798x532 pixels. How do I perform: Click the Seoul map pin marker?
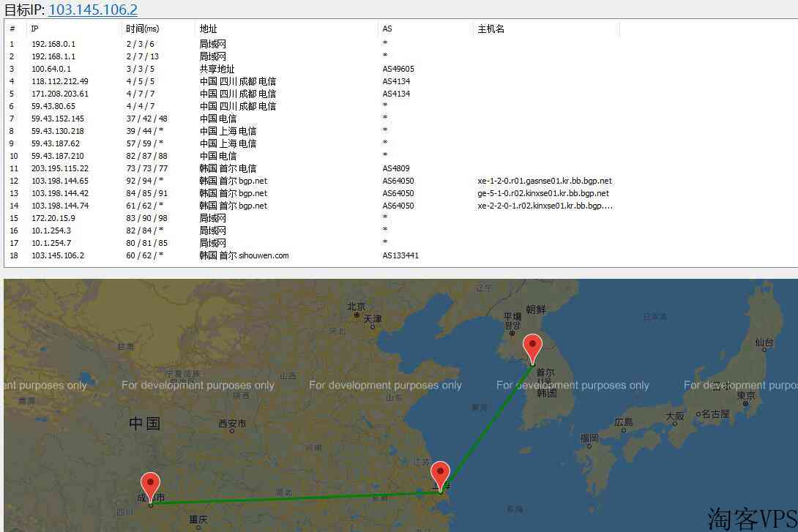pos(532,349)
